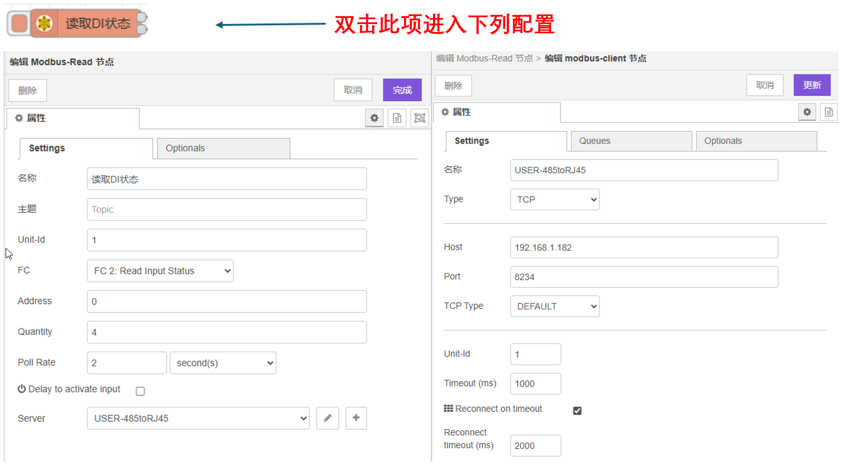This screenshot has height=474, width=868.
Task: Open the Type TCP dropdown
Action: [554, 200]
